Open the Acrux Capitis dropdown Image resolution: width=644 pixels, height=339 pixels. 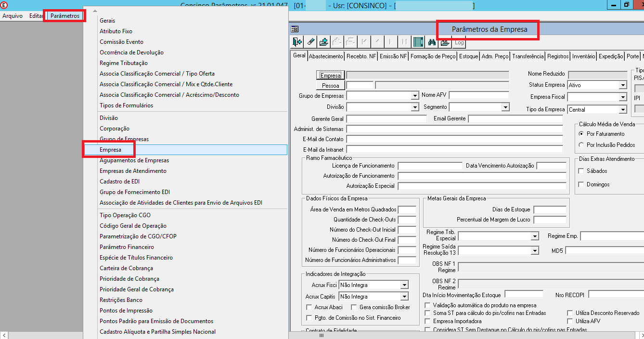405,297
